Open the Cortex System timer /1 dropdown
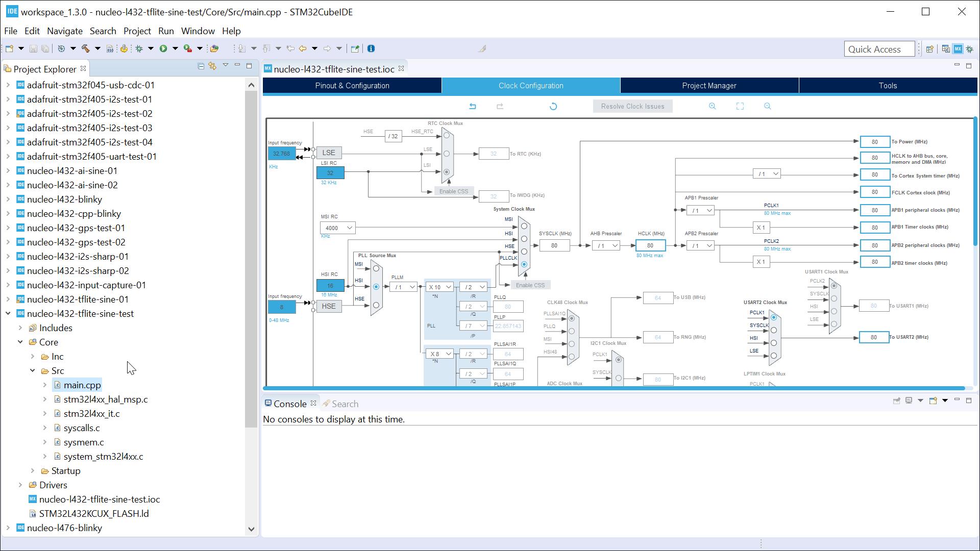 click(767, 174)
